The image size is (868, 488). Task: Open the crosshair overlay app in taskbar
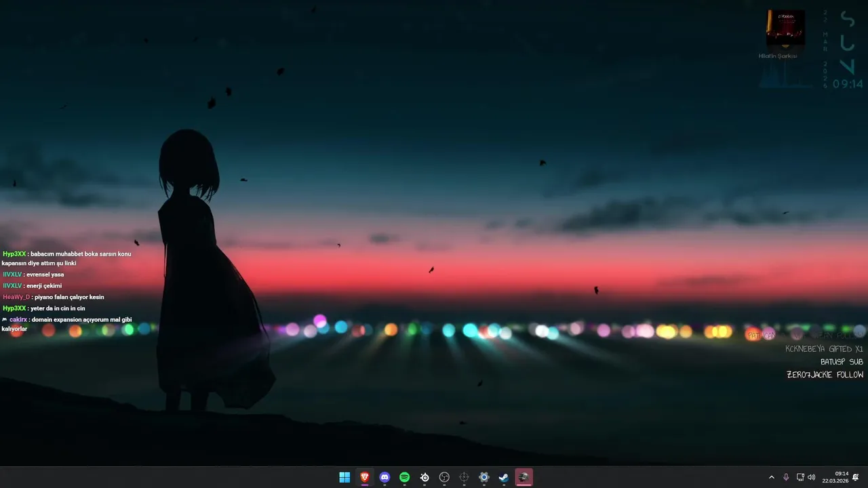click(464, 477)
